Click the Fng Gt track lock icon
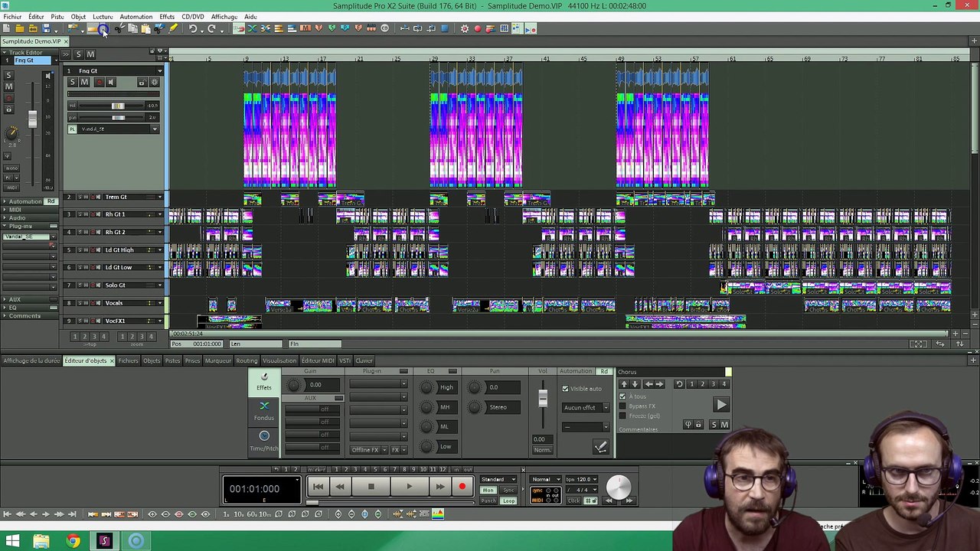 click(x=142, y=82)
